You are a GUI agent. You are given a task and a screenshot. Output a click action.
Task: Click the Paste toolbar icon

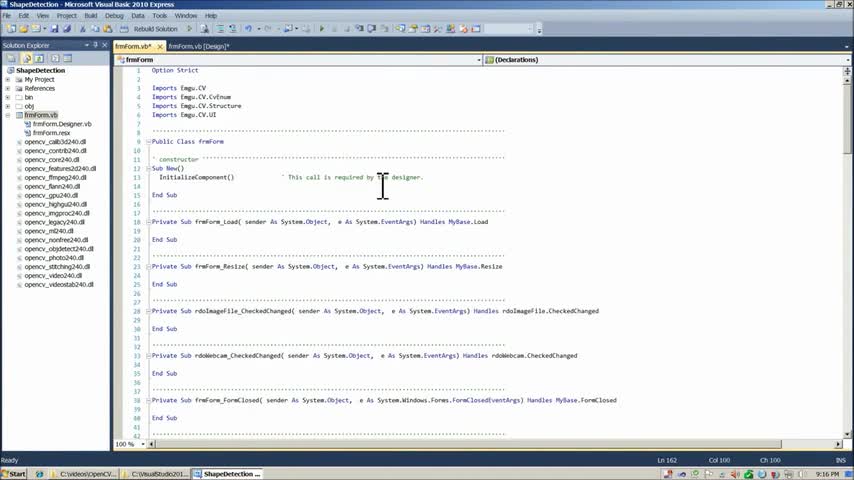[108, 29]
